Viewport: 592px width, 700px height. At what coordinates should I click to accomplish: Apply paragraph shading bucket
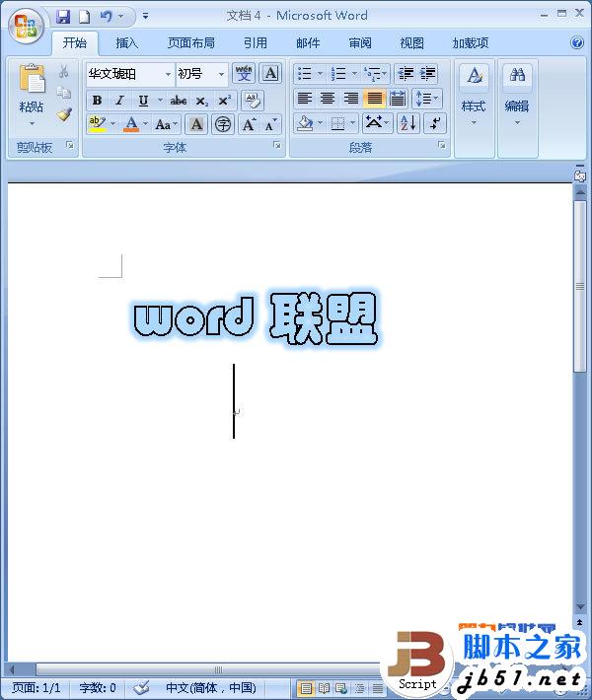pos(305,123)
